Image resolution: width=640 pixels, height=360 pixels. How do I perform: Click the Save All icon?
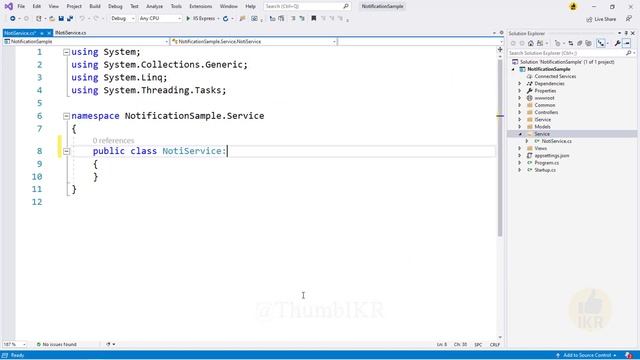click(70, 18)
